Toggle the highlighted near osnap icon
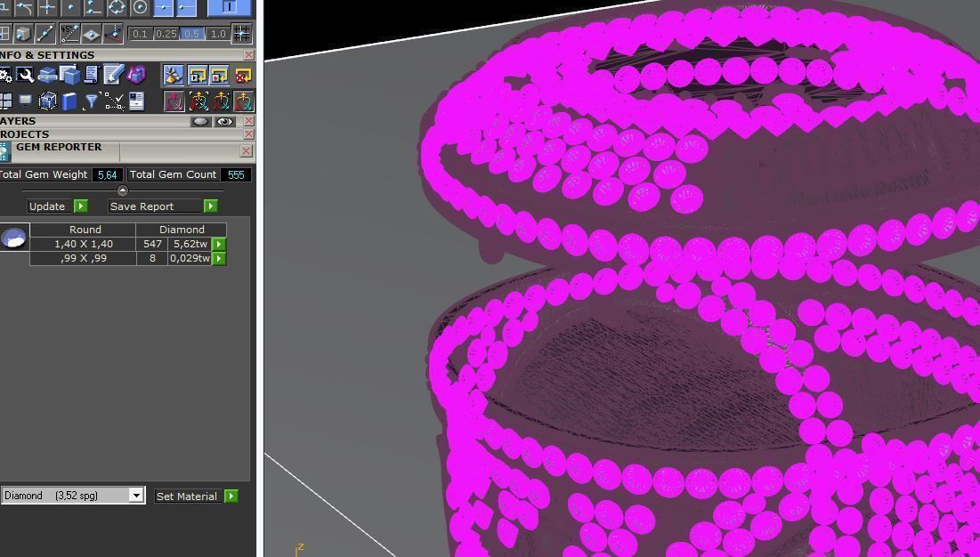Viewport: 980px width, 557px height. (186, 7)
